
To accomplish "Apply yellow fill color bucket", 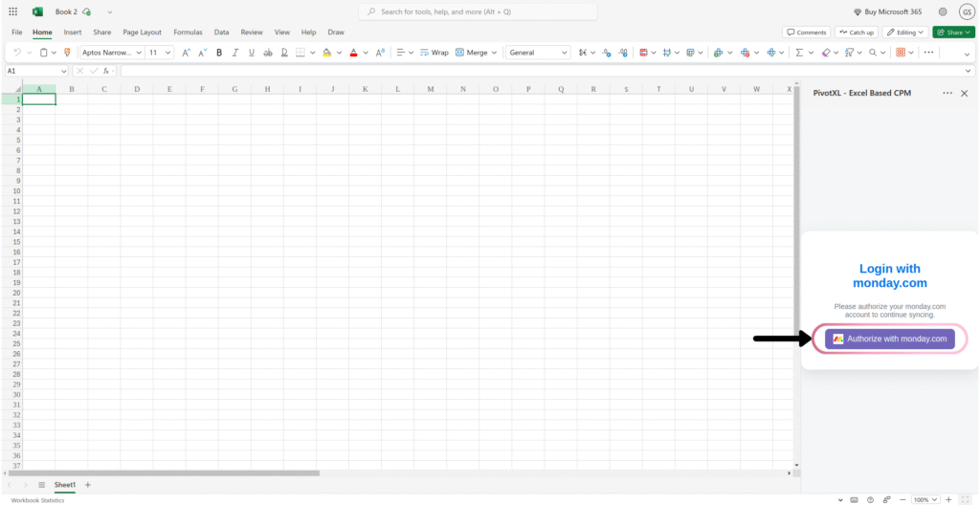I will click(326, 53).
